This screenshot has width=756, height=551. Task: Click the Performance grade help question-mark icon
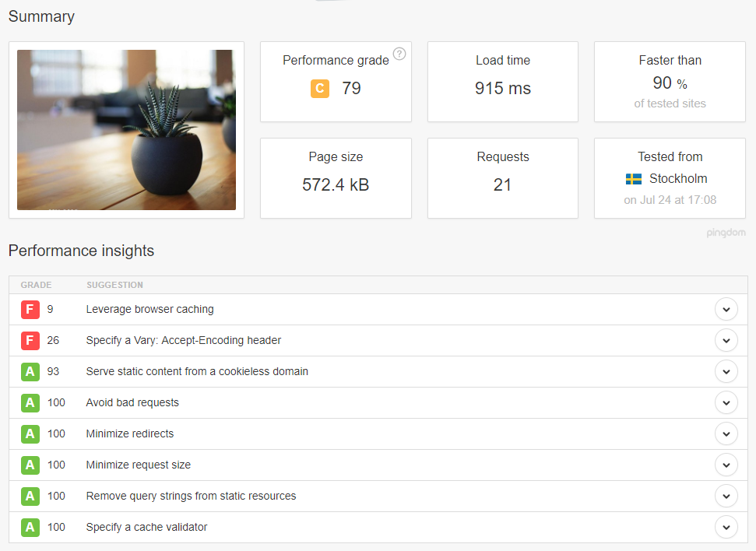[x=399, y=54]
